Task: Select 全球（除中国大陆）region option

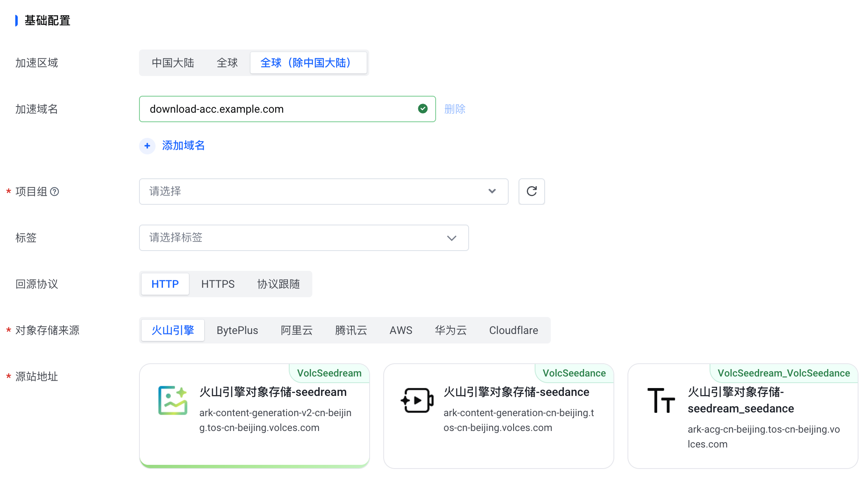Action: click(308, 63)
